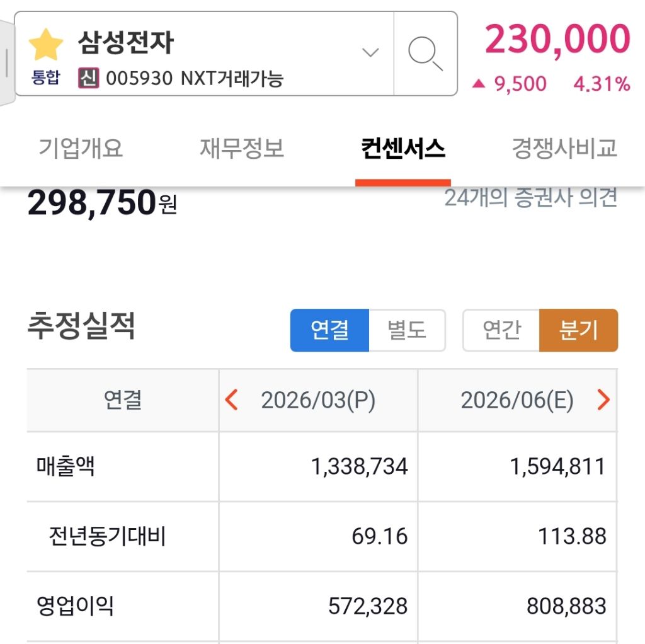Click the 신 credit badge icon
Viewport: 645px width, 644px height.
click(x=88, y=78)
